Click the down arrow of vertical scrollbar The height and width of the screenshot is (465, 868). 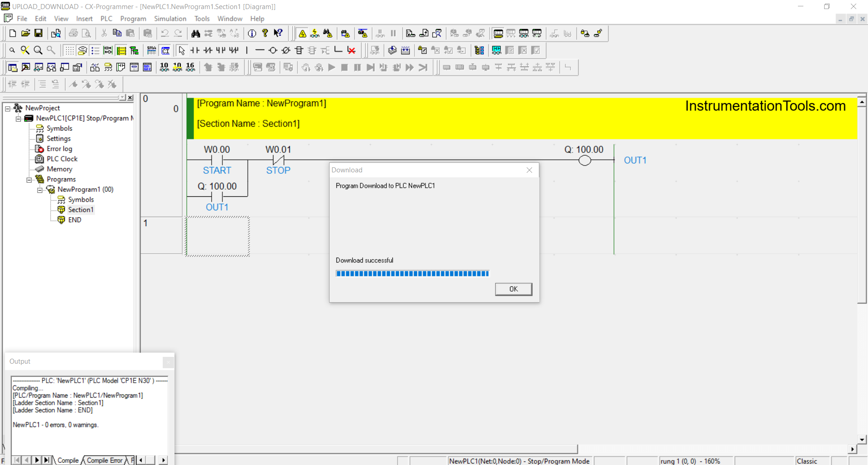862,439
